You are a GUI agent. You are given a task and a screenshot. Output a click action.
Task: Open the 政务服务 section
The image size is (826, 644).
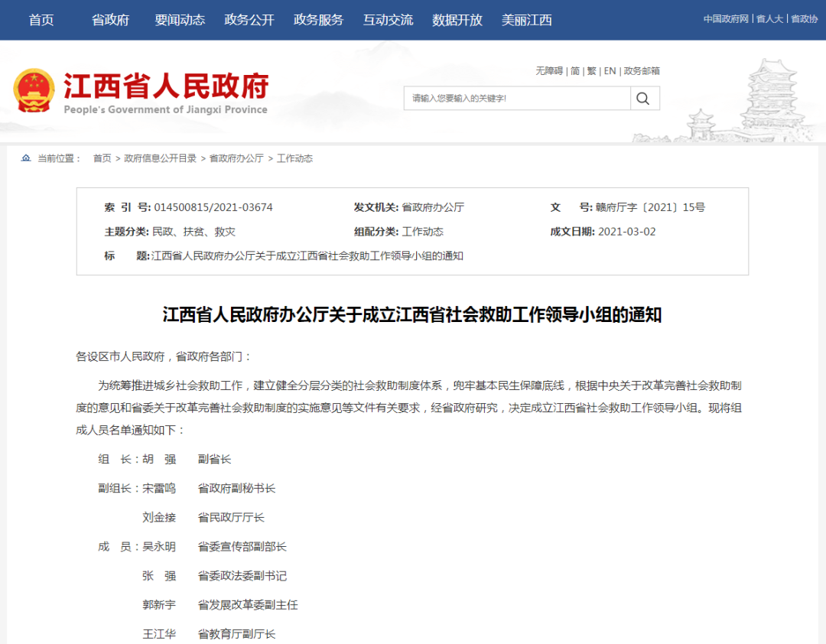click(x=318, y=20)
